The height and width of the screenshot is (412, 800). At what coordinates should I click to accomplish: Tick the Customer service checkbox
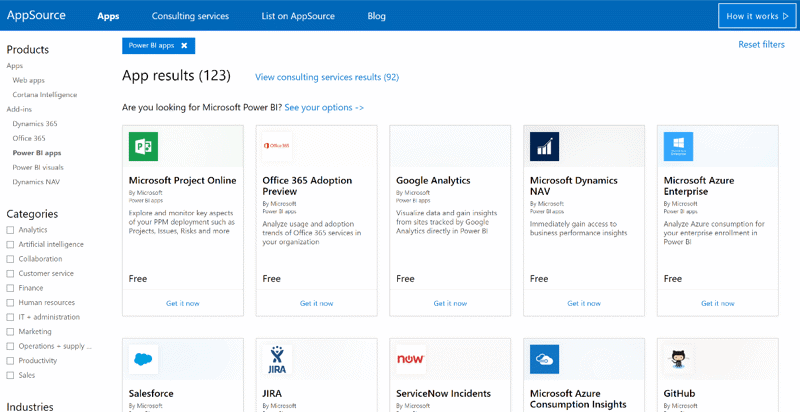click(10, 274)
